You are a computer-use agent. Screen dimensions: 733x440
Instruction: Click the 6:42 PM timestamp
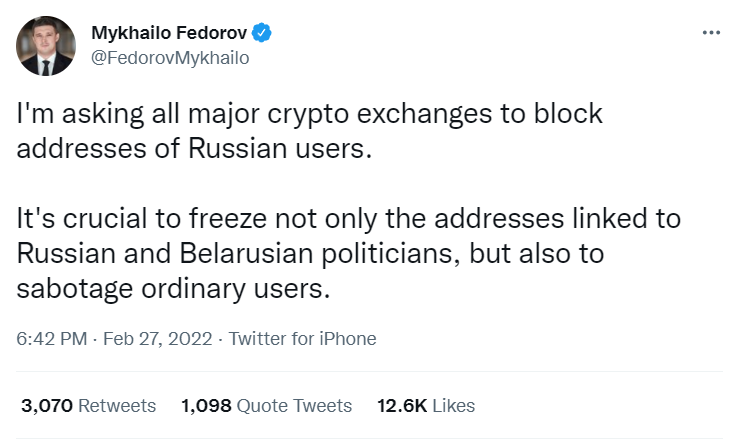point(52,339)
